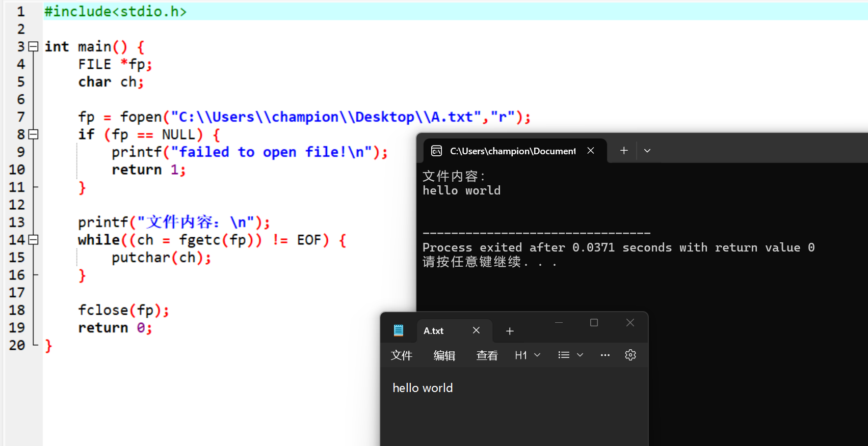This screenshot has height=446, width=868.
Task: Maximize the Notepad window
Action: 594,323
